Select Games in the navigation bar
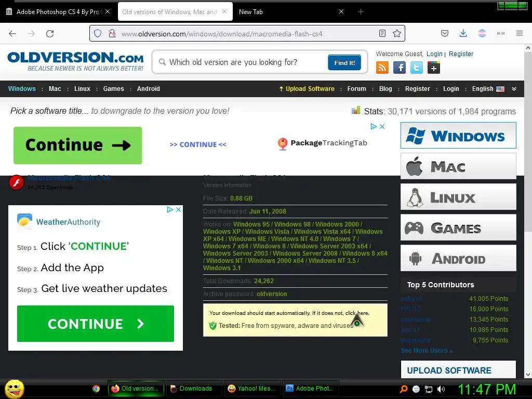 coord(114,89)
